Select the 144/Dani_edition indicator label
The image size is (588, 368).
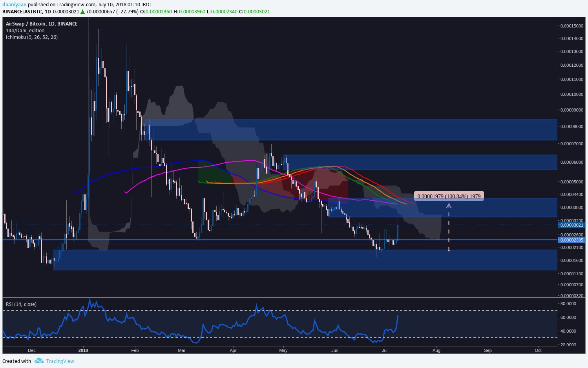coord(25,31)
